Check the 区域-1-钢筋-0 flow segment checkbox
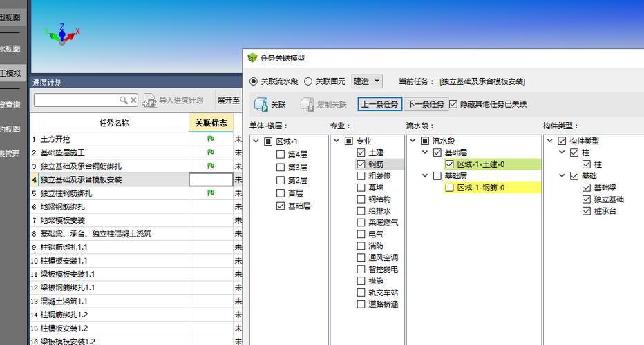 tap(450, 188)
